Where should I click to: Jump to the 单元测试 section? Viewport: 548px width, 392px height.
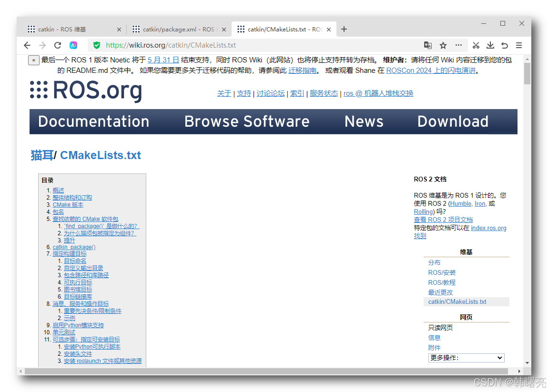64,332
